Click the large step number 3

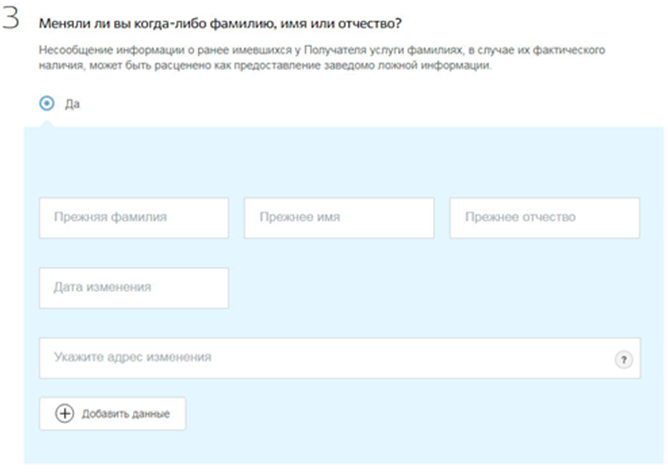(x=11, y=18)
